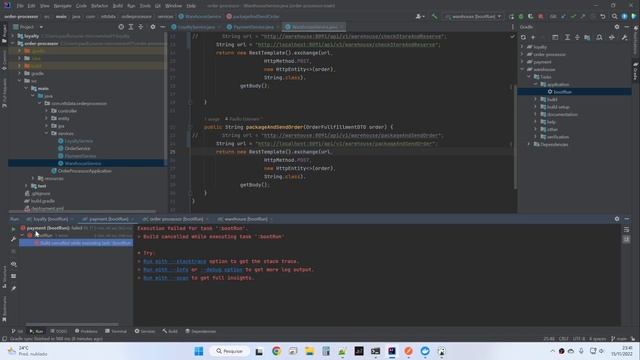Open the Build menu

[118, 6]
